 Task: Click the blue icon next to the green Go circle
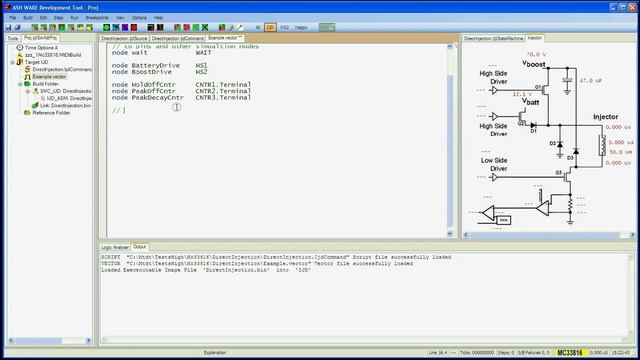(x=116, y=27)
